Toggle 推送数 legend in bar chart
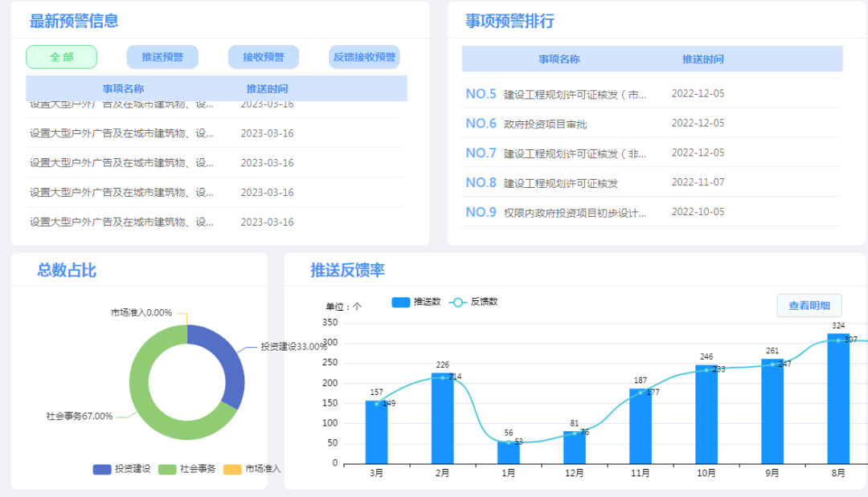The width and height of the screenshot is (868, 497). point(416,302)
